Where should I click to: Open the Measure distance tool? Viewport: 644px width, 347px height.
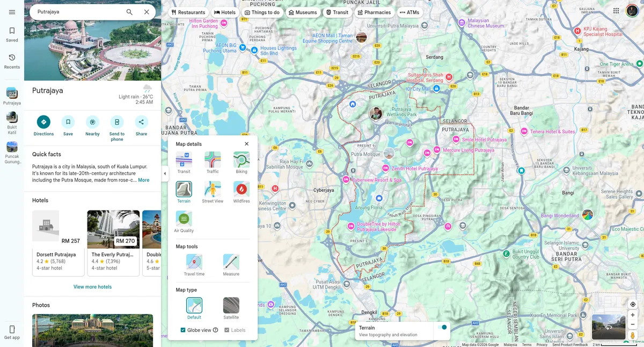click(x=231, y=265)
